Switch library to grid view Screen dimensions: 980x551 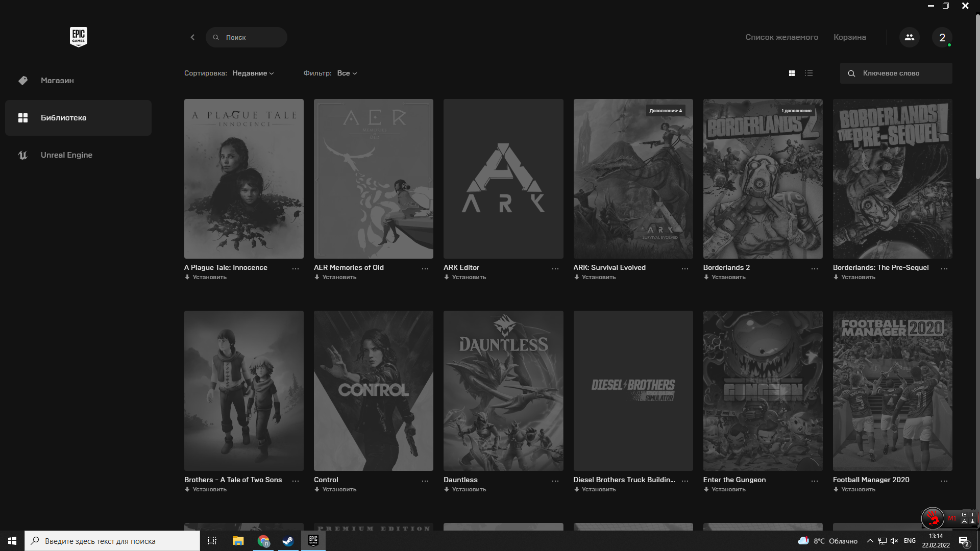(x=792, y=73)
